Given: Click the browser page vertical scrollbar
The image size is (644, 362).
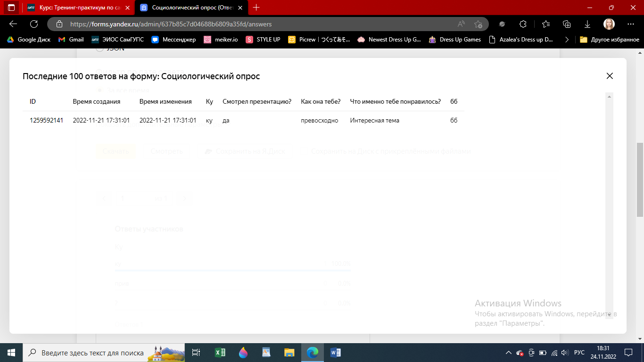Looking at the screenshot, I should pyautogui.click(x=640, y=179).
